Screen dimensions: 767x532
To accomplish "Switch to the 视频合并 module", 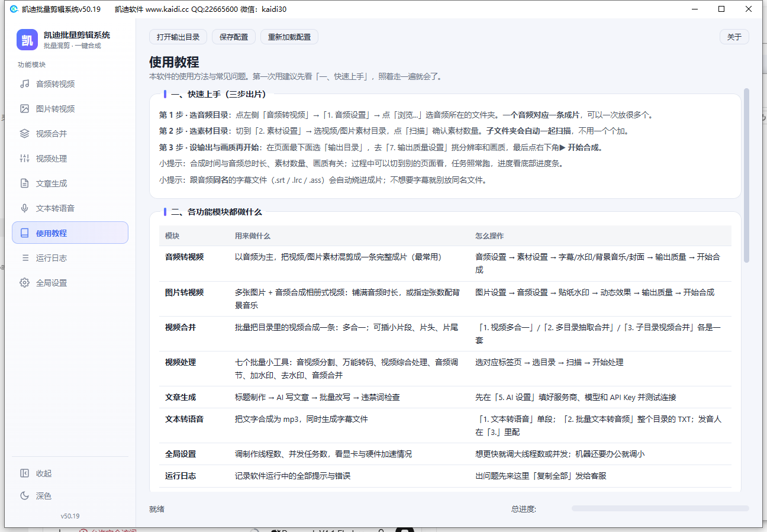I will [x=70, y=134].
